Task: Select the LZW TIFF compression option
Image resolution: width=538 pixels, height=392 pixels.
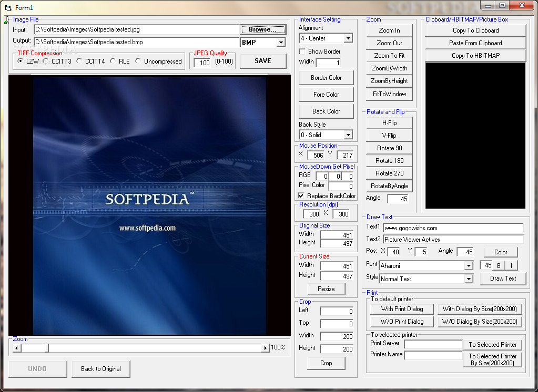Action: [x=21, y=61]
